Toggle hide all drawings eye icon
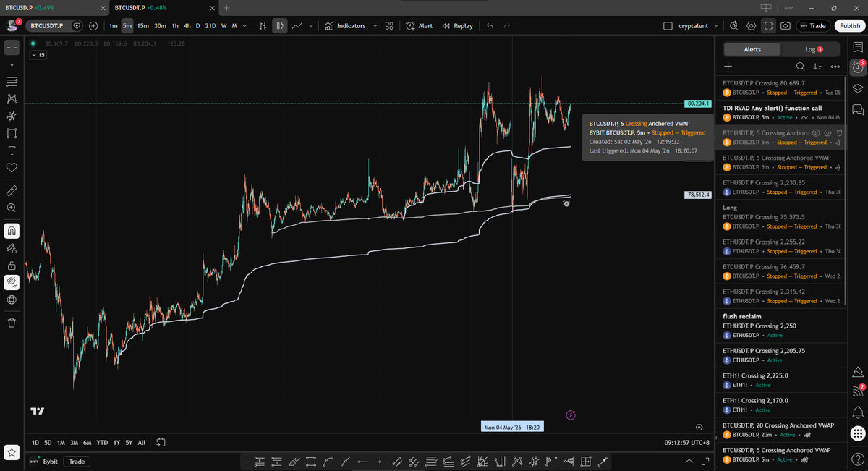 point(12,282)
